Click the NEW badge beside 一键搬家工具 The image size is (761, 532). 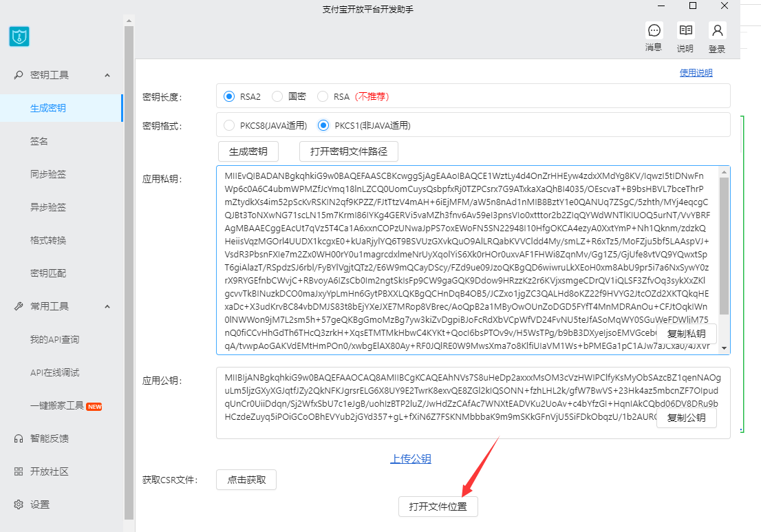click(94, 407)
